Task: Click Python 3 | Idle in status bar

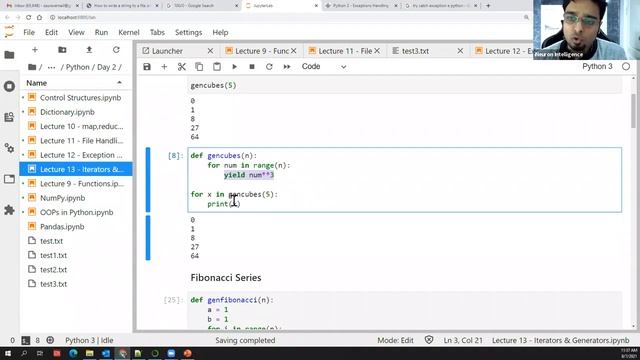Action: coord(89,340)
